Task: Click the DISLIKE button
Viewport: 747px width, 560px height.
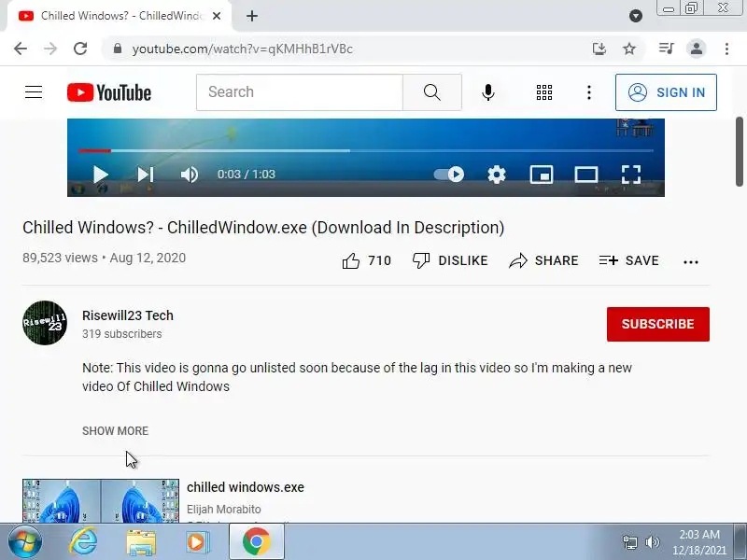Action: [450, 260]
